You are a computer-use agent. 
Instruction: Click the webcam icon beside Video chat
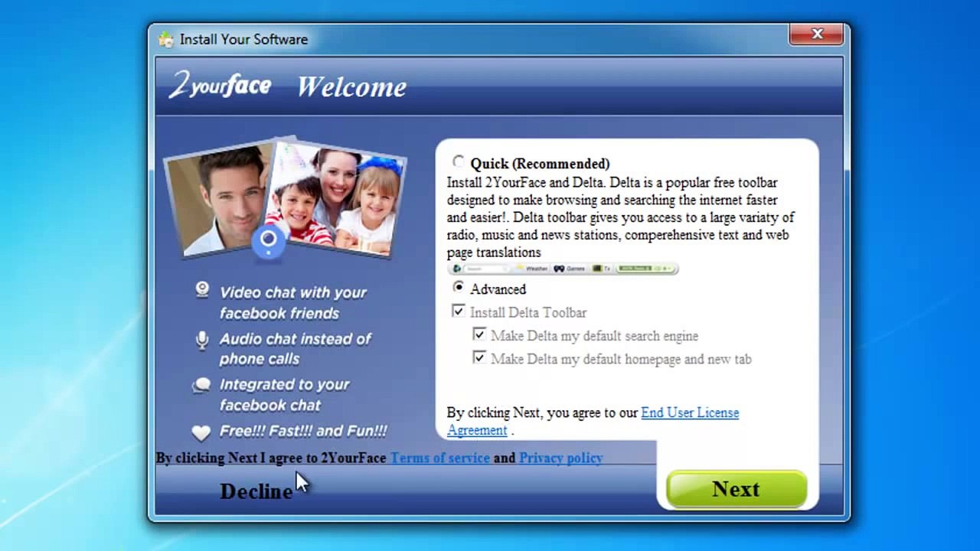pos(202,289)
